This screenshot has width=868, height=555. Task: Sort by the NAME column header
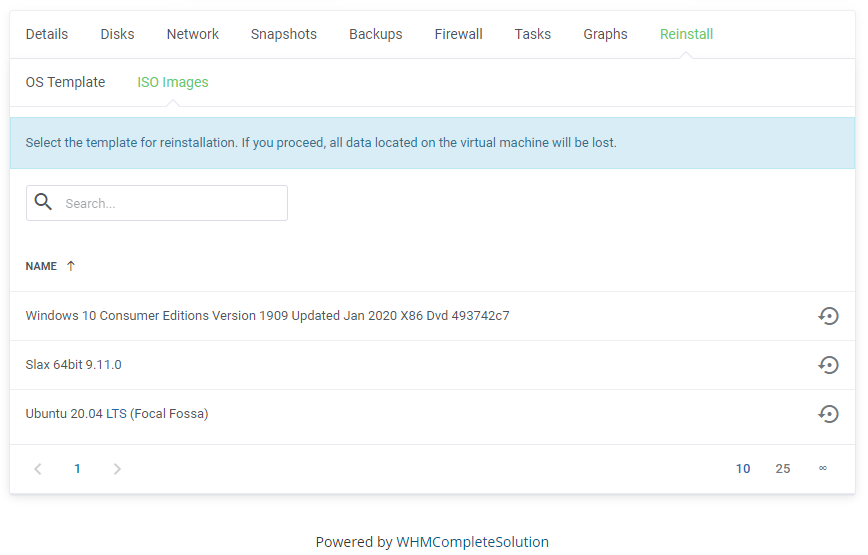[41, 266]
